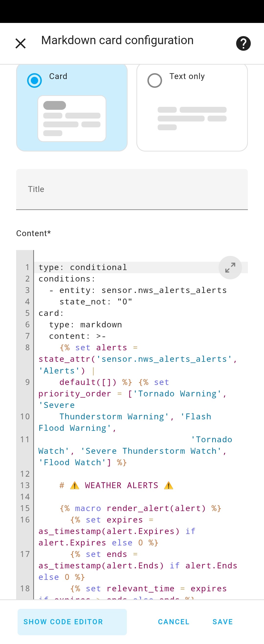Save the markdown card
Viewport: 264px width, 644px height.
[223, 622]
